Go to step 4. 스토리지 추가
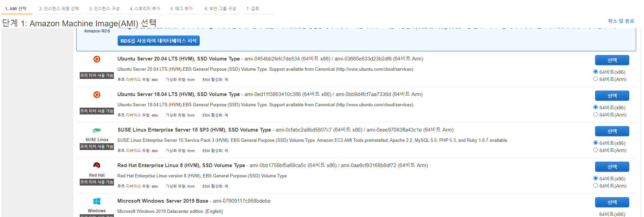Screen dimensions: 644x217 click(x=145, y=9)
